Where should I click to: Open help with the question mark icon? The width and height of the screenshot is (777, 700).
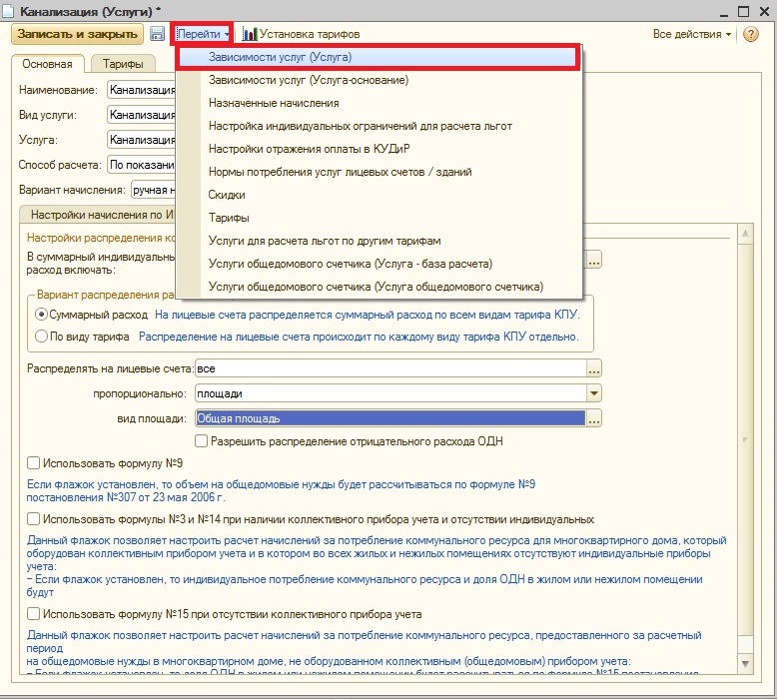750,34
